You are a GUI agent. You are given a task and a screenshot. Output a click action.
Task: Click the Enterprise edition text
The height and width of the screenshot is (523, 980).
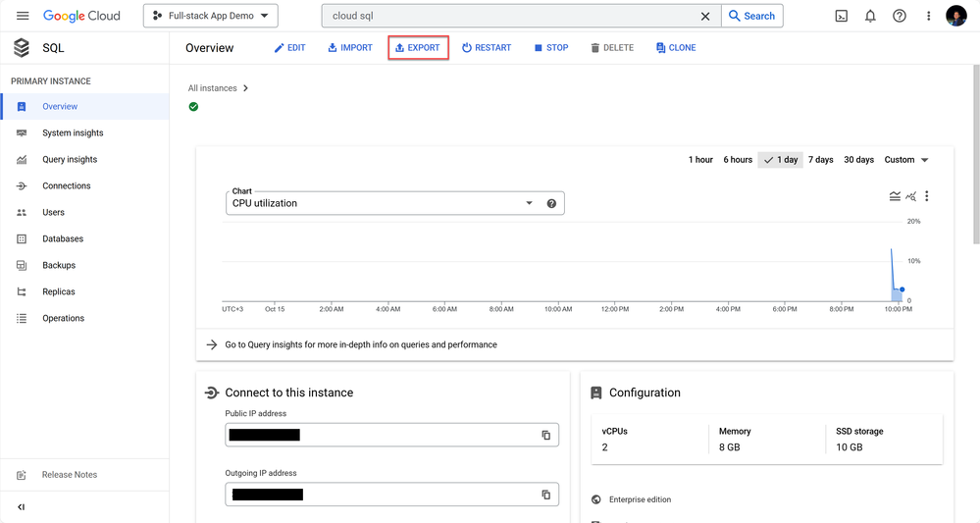640,499
